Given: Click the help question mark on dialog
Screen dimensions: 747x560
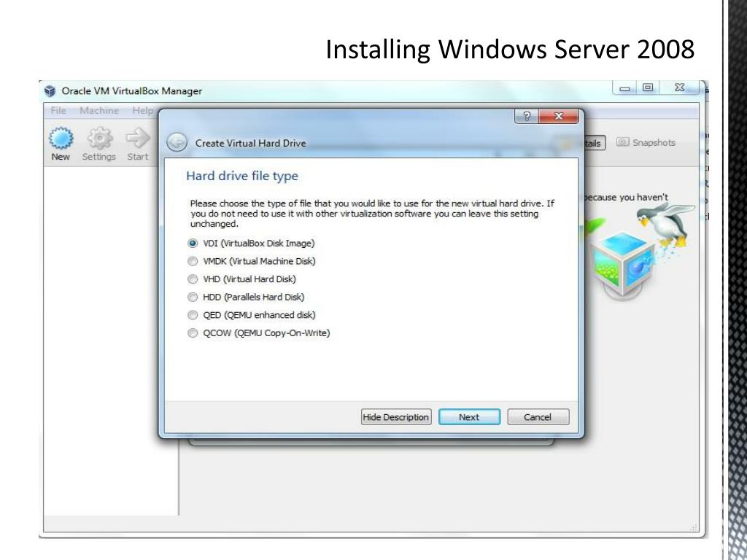Looking at the screenshot, I should pyautogui.click(x=527, y=116).
